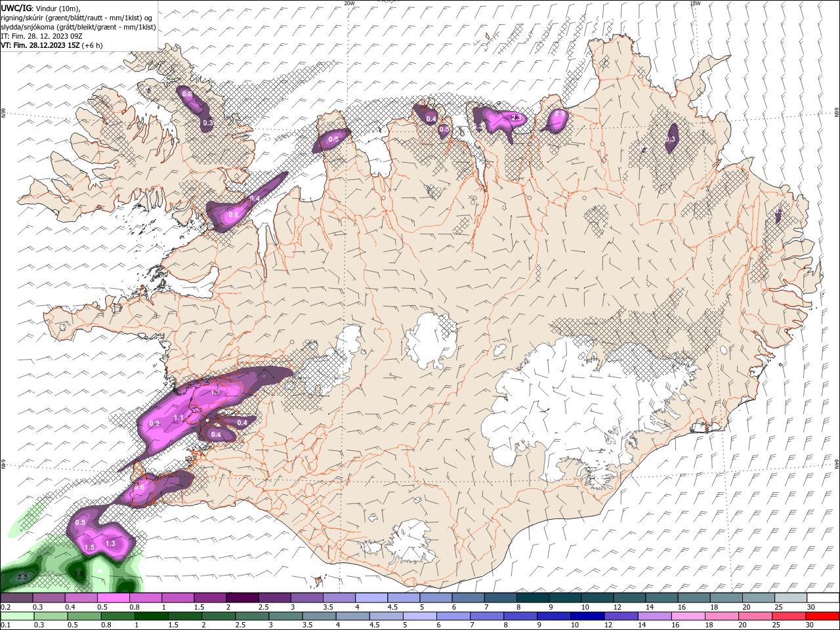Click the 0.3 snowfall value in eastern highlands

click(671, 139)
